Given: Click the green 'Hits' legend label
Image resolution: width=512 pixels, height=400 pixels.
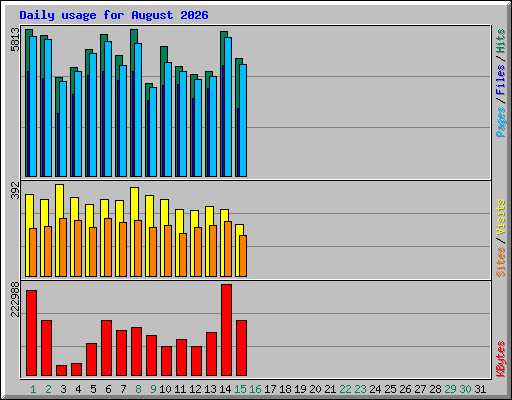Looking at the screenshot, I should click(x=501, y=41).
